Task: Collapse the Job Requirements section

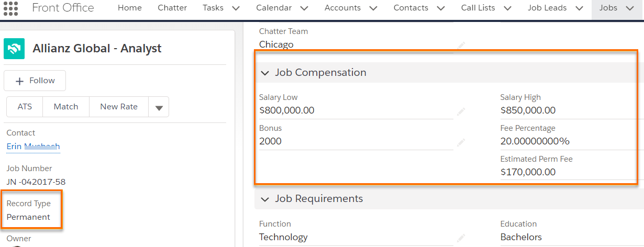Action: click(265, 199)
